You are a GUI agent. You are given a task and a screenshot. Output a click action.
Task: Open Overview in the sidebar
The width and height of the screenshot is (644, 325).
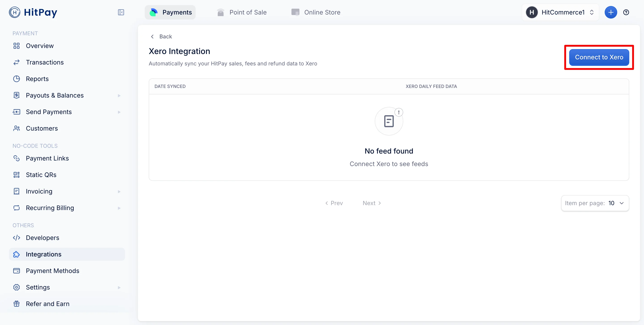coord(67,46)
